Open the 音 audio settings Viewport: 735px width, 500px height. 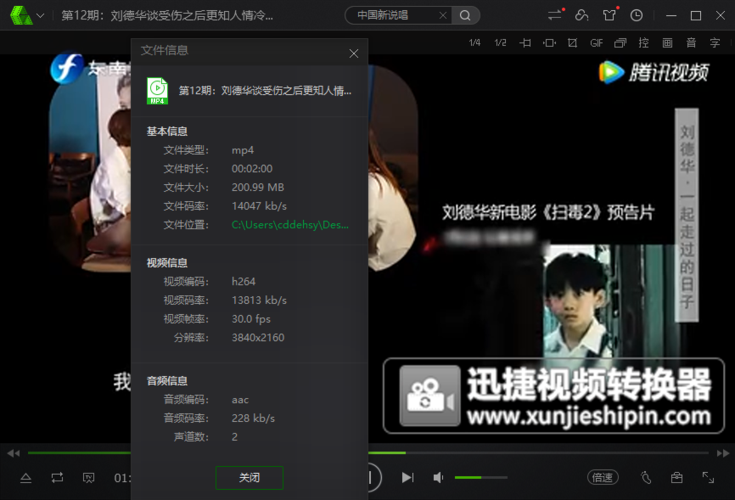pyautogui.click(x=691, y=43)
